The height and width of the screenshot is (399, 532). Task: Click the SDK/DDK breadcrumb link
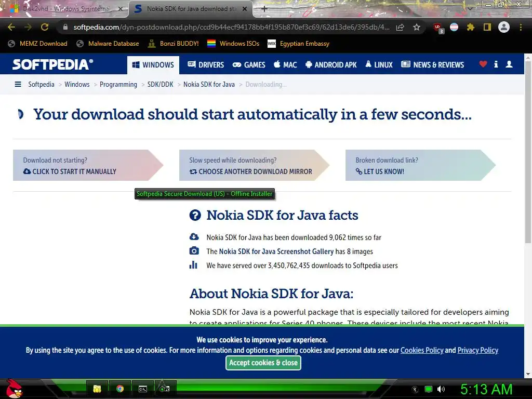(160, 84)
